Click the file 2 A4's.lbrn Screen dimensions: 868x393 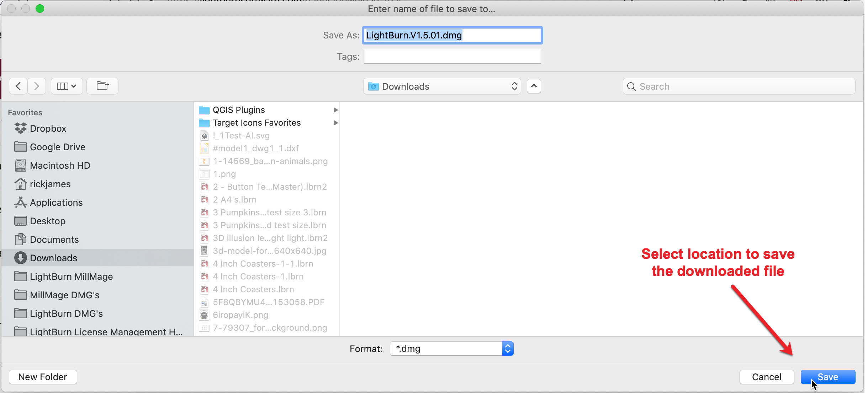coord(267,200)
